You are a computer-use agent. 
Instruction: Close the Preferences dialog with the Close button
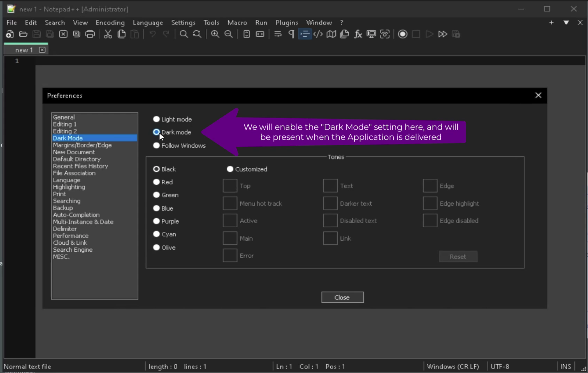click(342, 297)
